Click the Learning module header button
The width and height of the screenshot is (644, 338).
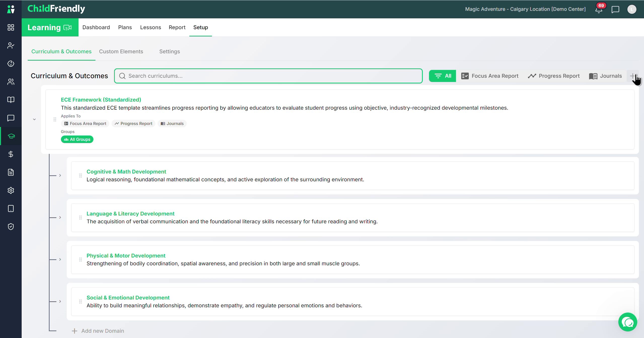50,27
